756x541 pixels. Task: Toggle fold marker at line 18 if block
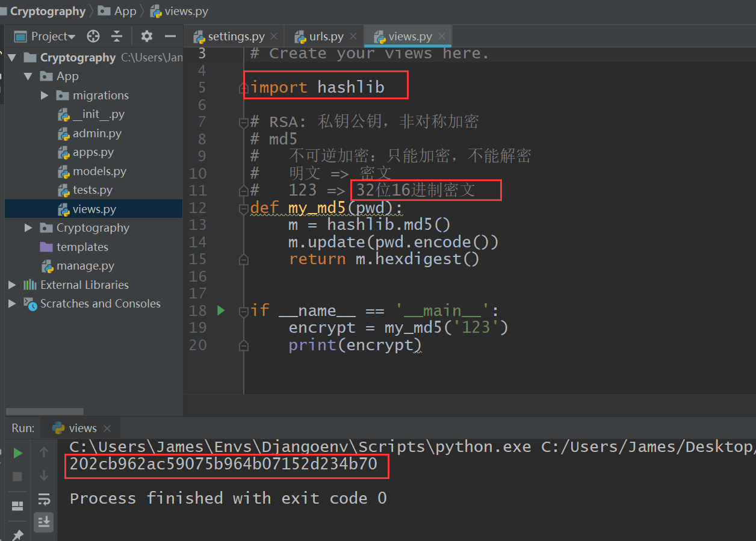(x=243, y=312)
